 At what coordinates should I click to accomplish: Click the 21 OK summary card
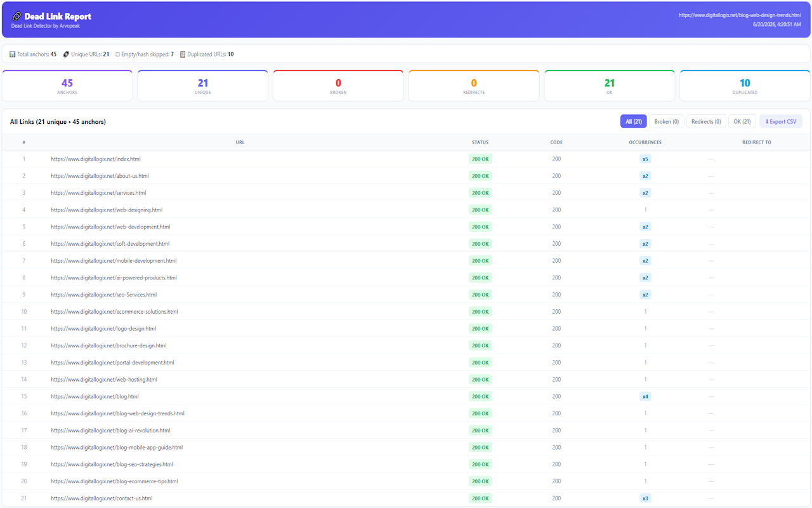click(x=610, y=86)
